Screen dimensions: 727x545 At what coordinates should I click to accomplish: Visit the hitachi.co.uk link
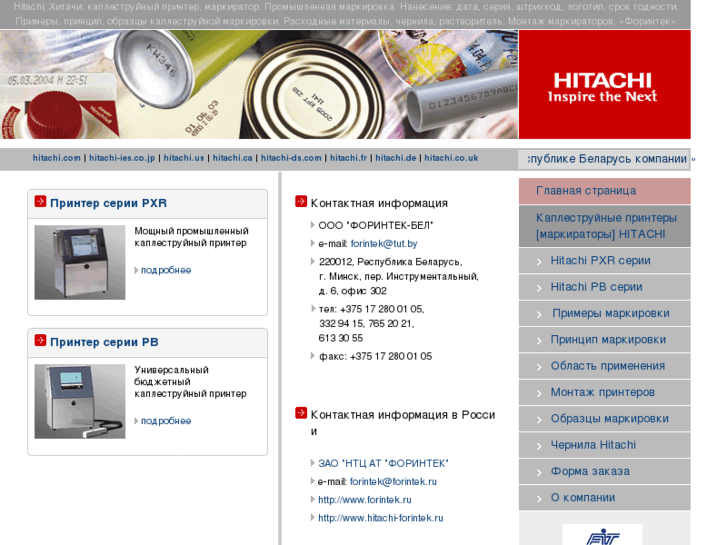click(451, 158)
